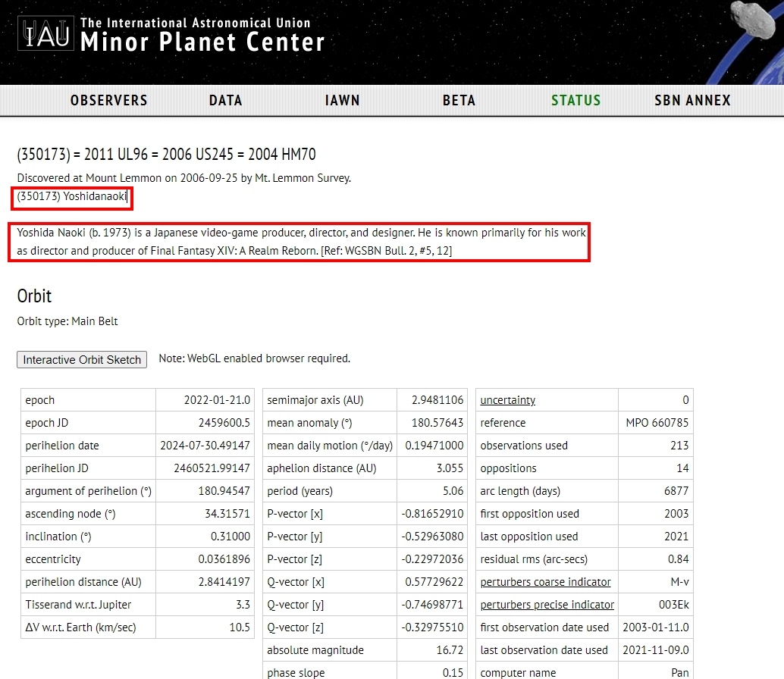Image resolution: width=784 pixels, height=679 pixels.
Task: Select period value 5.06
Action: click(453, 491)
